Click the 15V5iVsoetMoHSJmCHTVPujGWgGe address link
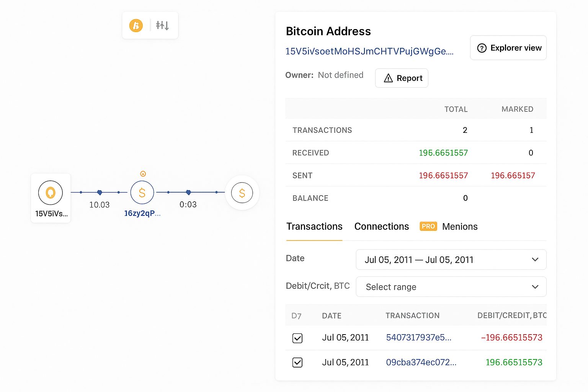Viewport: 588px width, 392px height. (369, 51)
